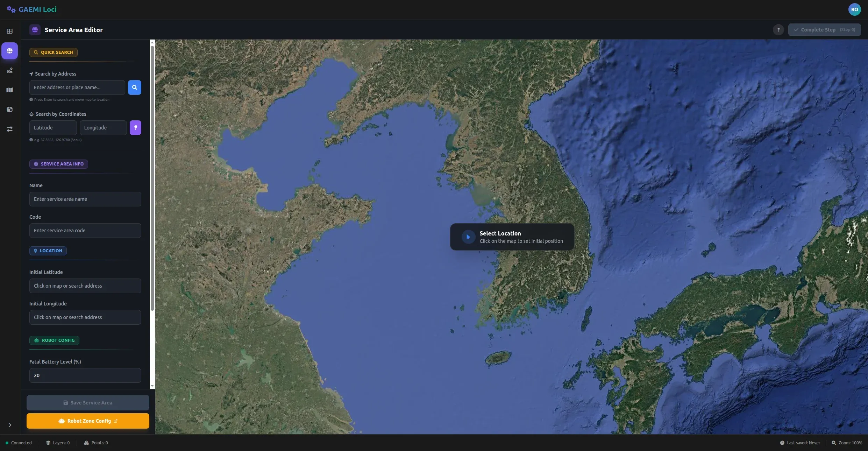Click the LOCATION section header
Viewport: 868px width, 451px height.
pyautogui.click(x=48, y=251)
